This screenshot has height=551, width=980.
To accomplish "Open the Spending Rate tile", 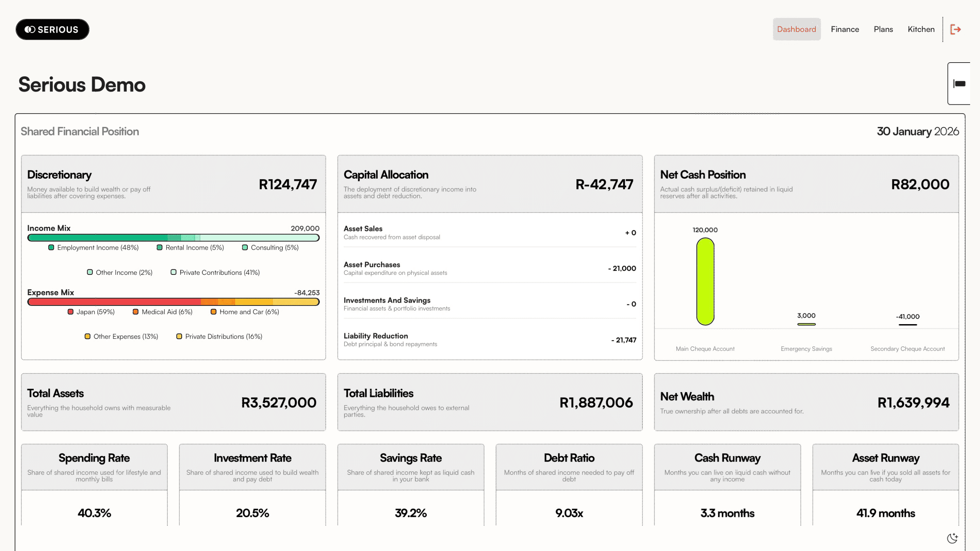I will point(94,487).
